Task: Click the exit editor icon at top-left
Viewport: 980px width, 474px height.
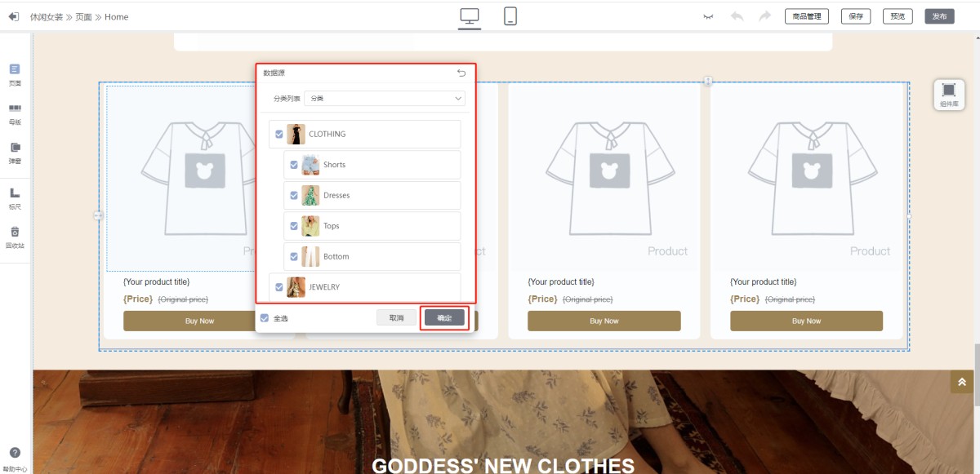Action: [x=14, y=16]
